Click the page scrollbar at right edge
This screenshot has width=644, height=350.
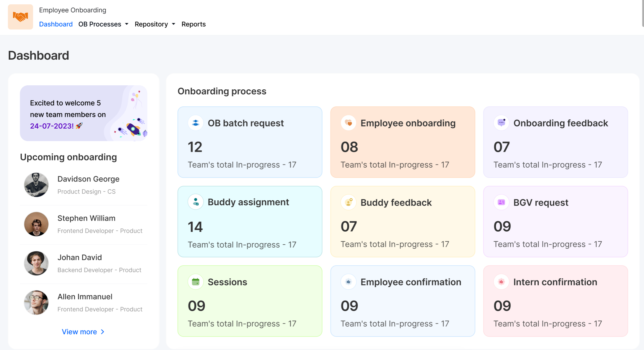[x=643, y=13]
